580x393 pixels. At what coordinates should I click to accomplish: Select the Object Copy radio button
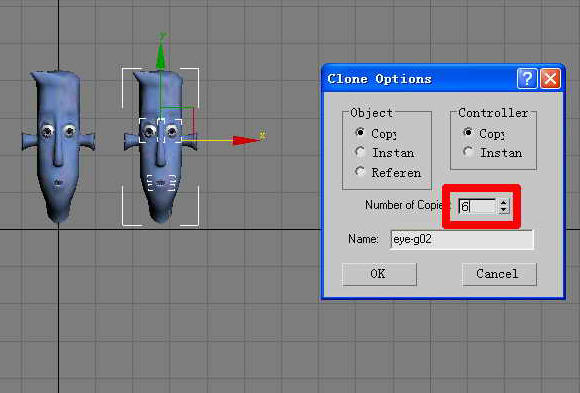point(360,132)
